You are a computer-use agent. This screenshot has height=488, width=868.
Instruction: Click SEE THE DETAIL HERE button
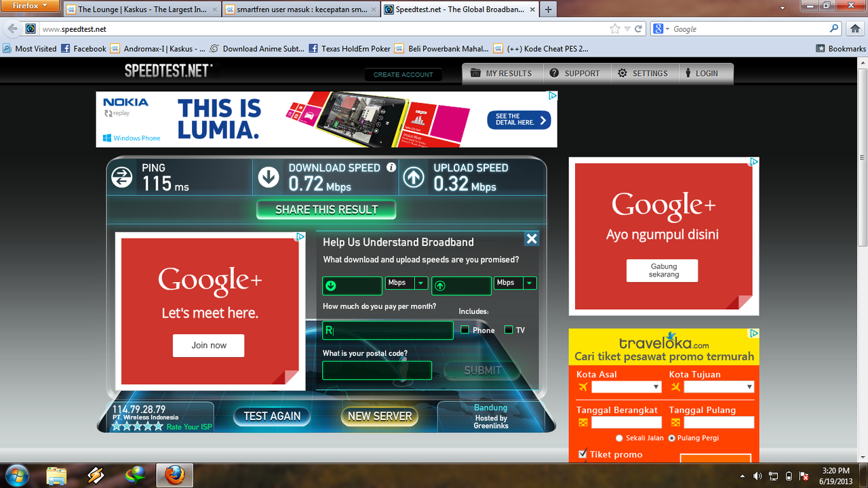(519, 120)
